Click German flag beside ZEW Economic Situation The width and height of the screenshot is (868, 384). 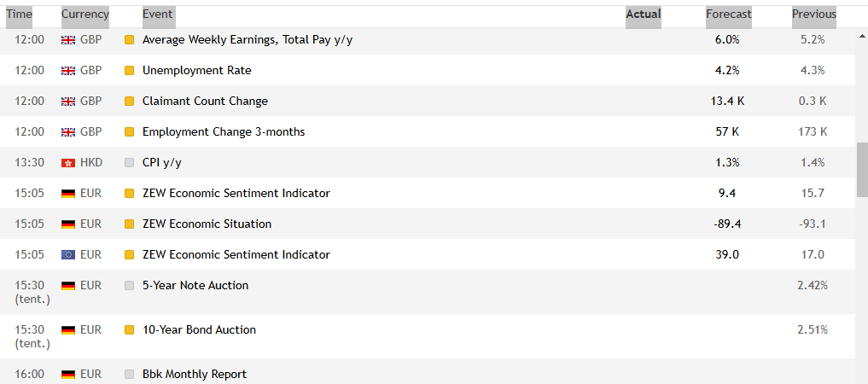pyautogui.click(x=68, y=224)
